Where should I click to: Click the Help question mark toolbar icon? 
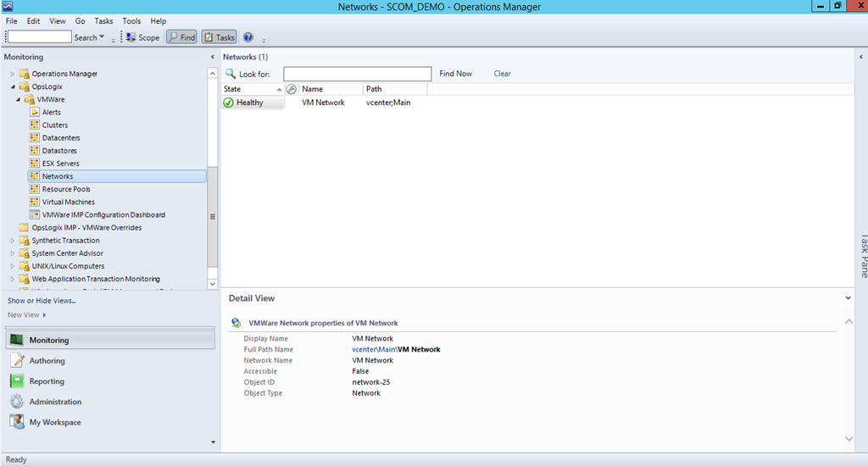point(248,37)
